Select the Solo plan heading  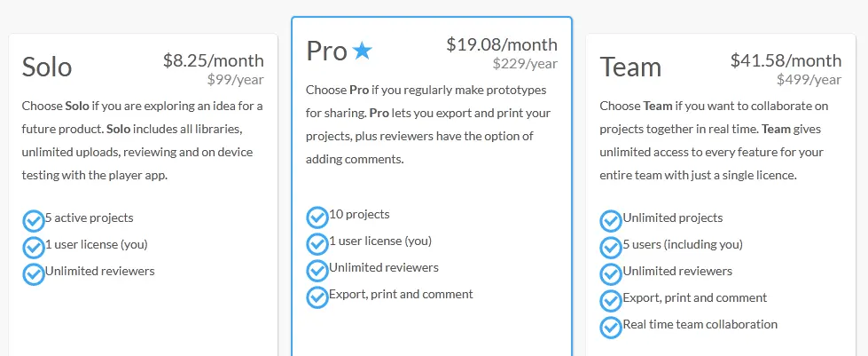click(47, 67)
